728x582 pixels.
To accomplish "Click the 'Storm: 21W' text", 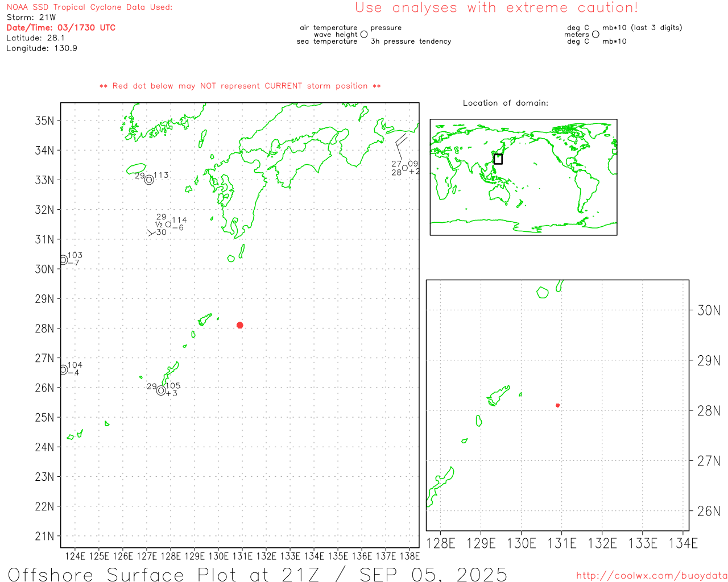I will coord(31,18).
